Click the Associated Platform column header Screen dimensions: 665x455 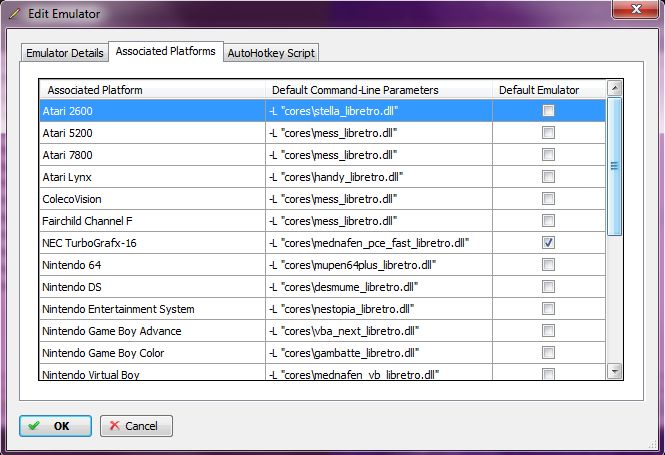(x=153, y=90)
